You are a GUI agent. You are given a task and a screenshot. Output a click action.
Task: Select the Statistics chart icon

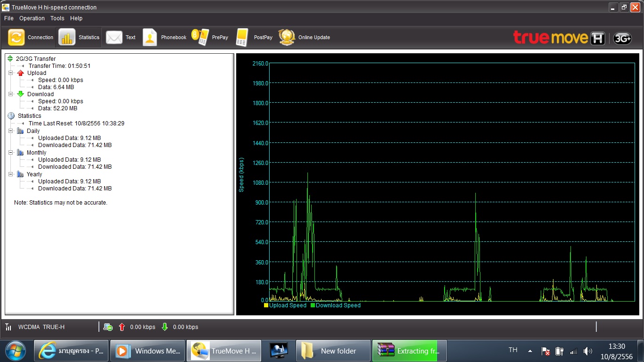click(x=67, y=38)
